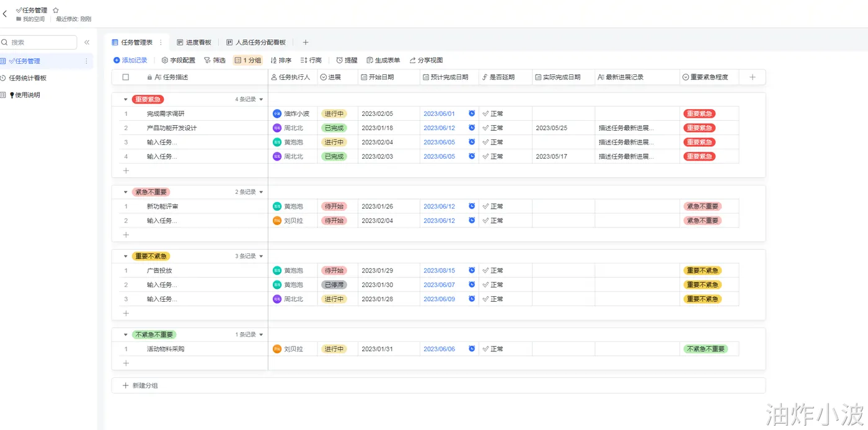
Task: Click 分享视图 to share the view
Action: coord(426,60)
